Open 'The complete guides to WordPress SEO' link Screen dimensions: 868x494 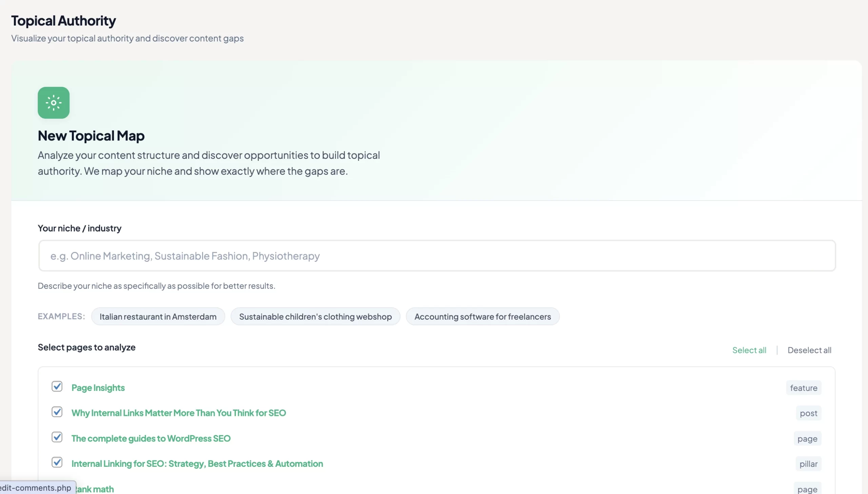151,438
